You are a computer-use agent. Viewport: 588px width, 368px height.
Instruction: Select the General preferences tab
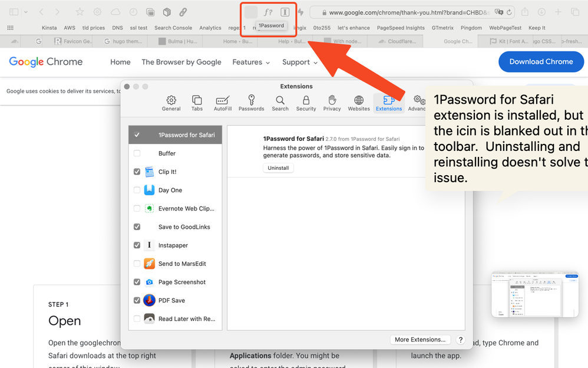[x=171, y=103]
